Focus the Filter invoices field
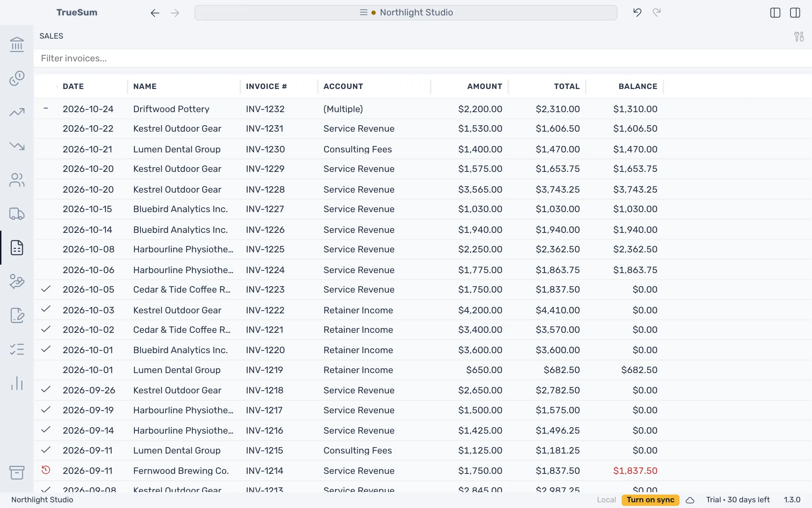This screenshot has width=812, height=508. (422, 59)
